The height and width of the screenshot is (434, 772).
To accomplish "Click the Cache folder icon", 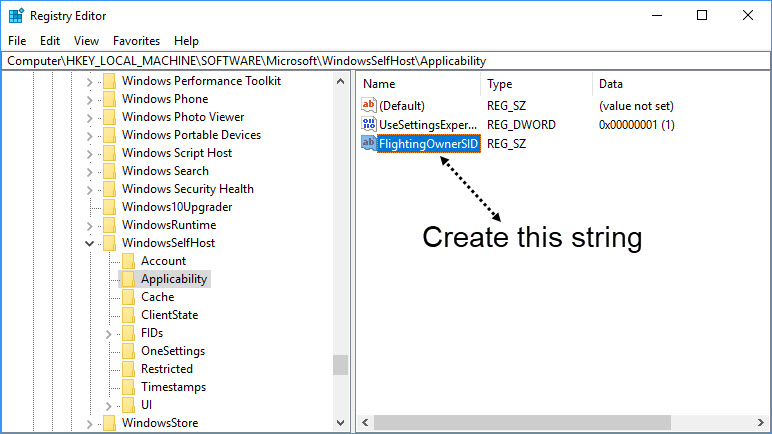I will (x=129, y=297).
